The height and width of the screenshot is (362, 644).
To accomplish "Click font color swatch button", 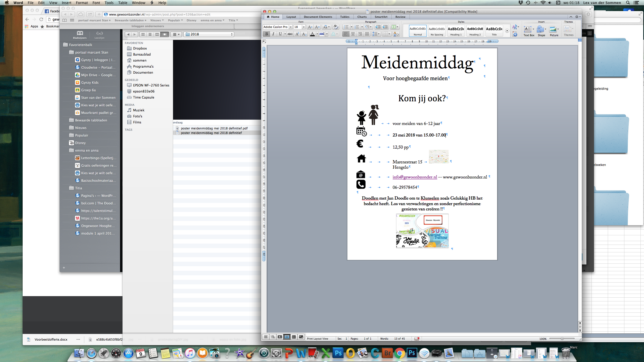I will (x=312, y=34).
